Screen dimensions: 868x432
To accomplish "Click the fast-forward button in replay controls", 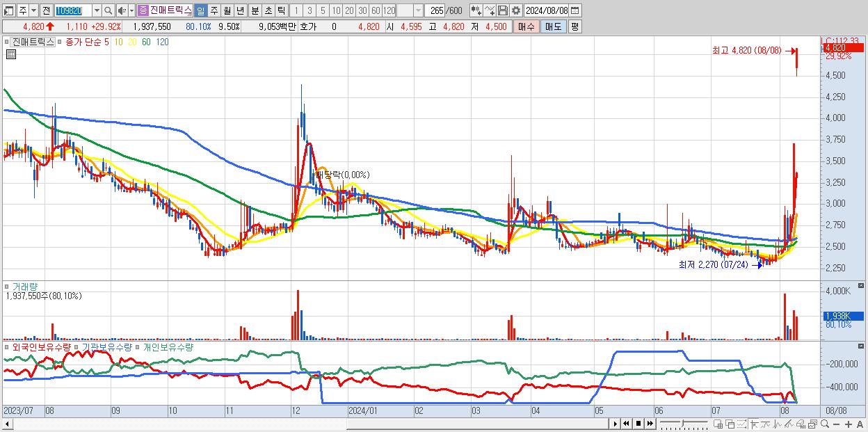I will [x=650, y=424].
